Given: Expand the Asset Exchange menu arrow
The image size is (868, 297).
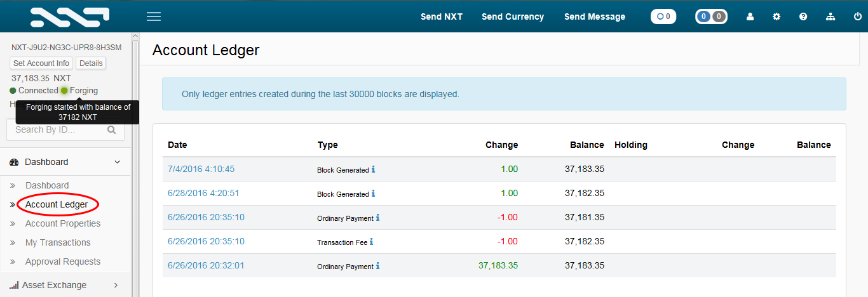Looking at the screenshot, I should coord(116,286).
